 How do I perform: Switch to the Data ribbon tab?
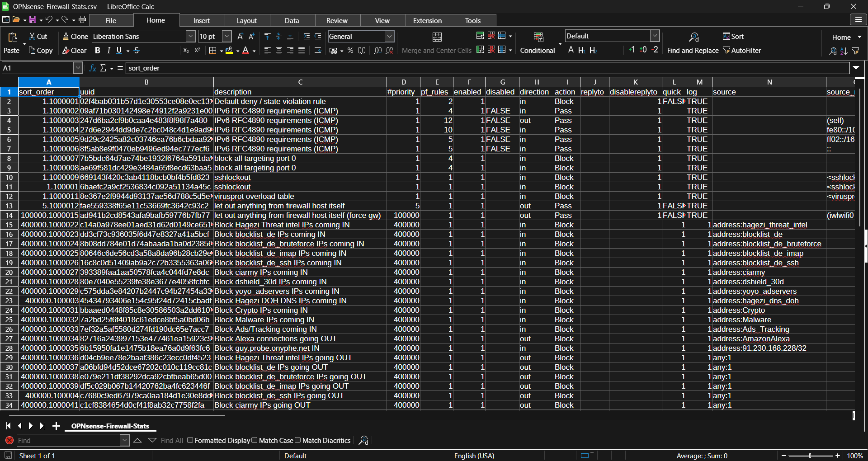[292, 20]
